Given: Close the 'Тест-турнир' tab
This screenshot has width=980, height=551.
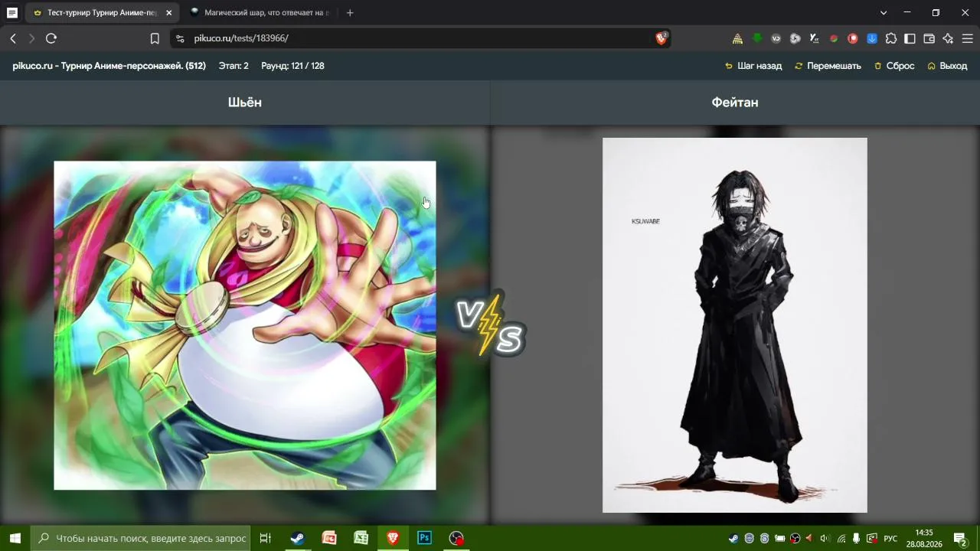Looking at the screenshot, I should pyautogui.click(x=169, y=13).
